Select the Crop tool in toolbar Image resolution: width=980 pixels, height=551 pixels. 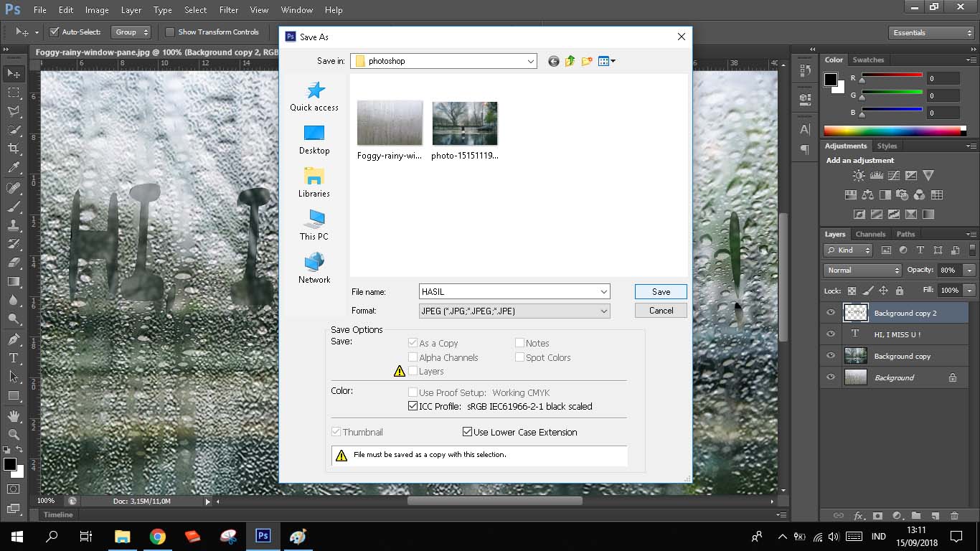coord(13,149)
